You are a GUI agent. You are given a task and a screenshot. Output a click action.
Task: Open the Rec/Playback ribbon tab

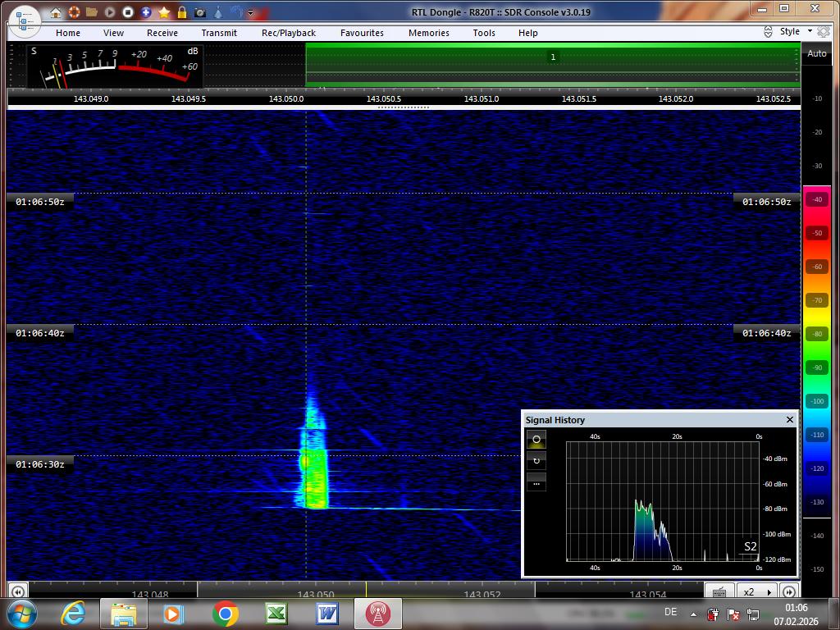coord(289,33)
